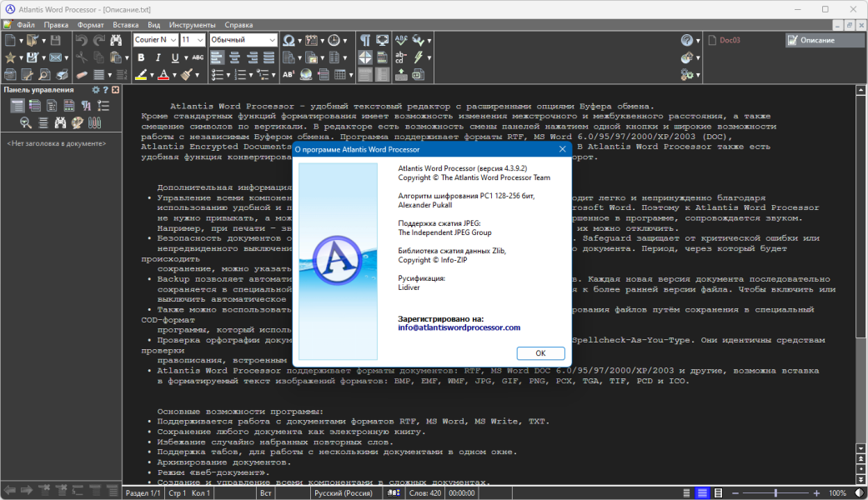Viewport: 868px width, 500px height.
Task: Toggle right text alignment
Action: coord(252,57)
